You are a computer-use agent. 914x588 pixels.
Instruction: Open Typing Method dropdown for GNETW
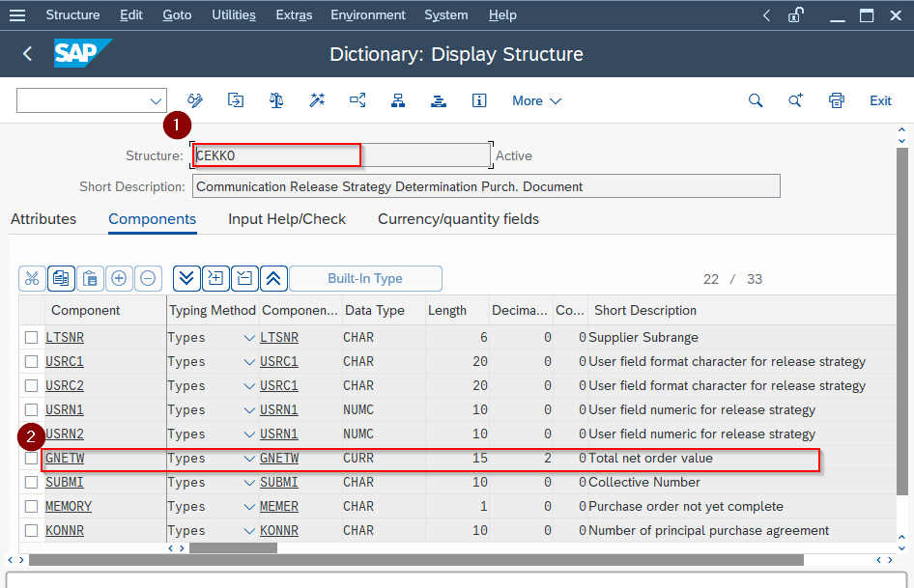(x=249, y=459)
